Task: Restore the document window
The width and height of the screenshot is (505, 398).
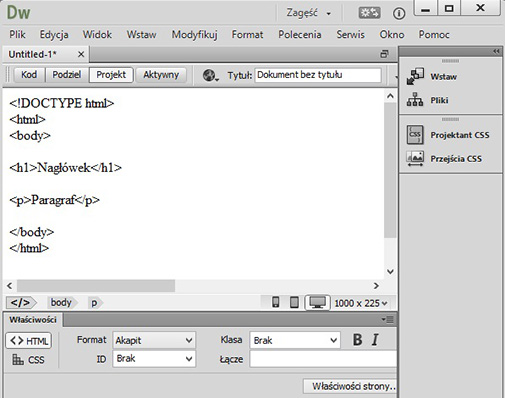Action: pos(384,54)
